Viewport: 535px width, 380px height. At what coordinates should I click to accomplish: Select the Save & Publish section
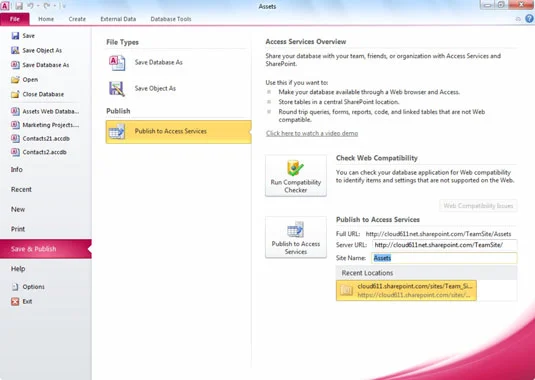point(46,249)
